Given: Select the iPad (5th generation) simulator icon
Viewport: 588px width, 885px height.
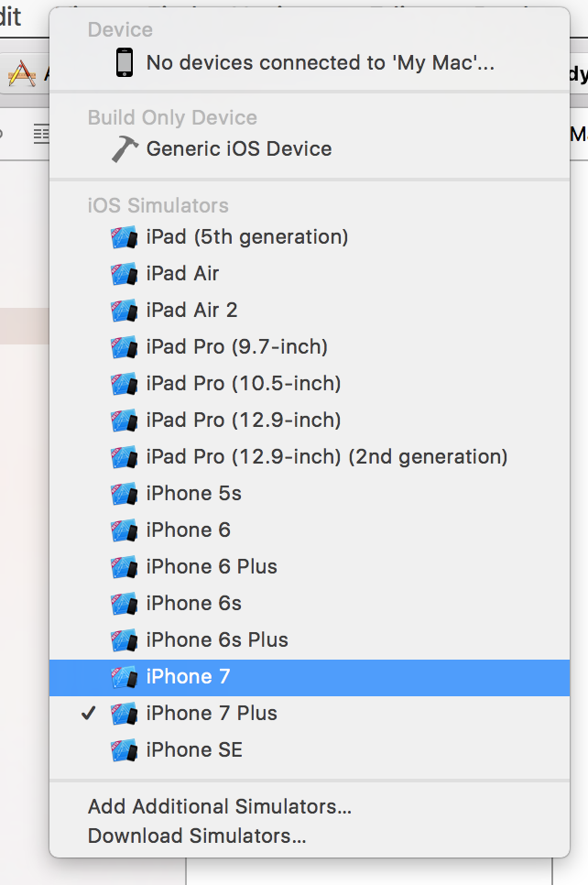Looking at the screenshot, I should click(x=125, y=237).
